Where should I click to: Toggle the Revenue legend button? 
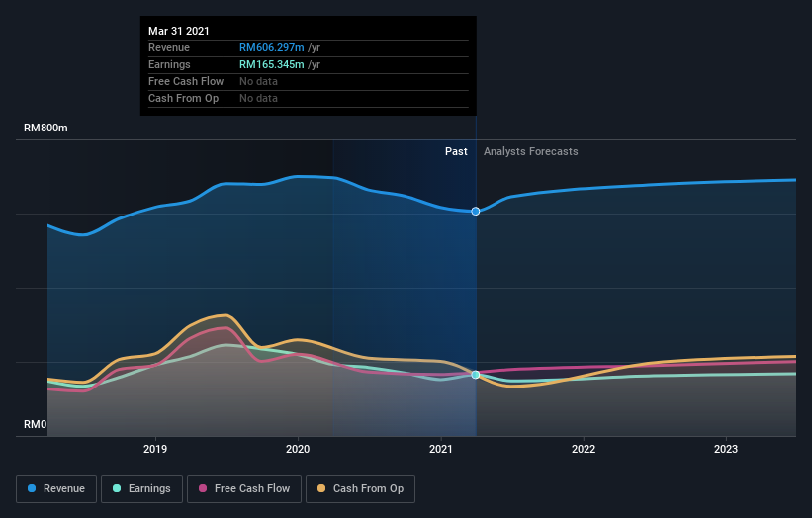pos(56,489)
